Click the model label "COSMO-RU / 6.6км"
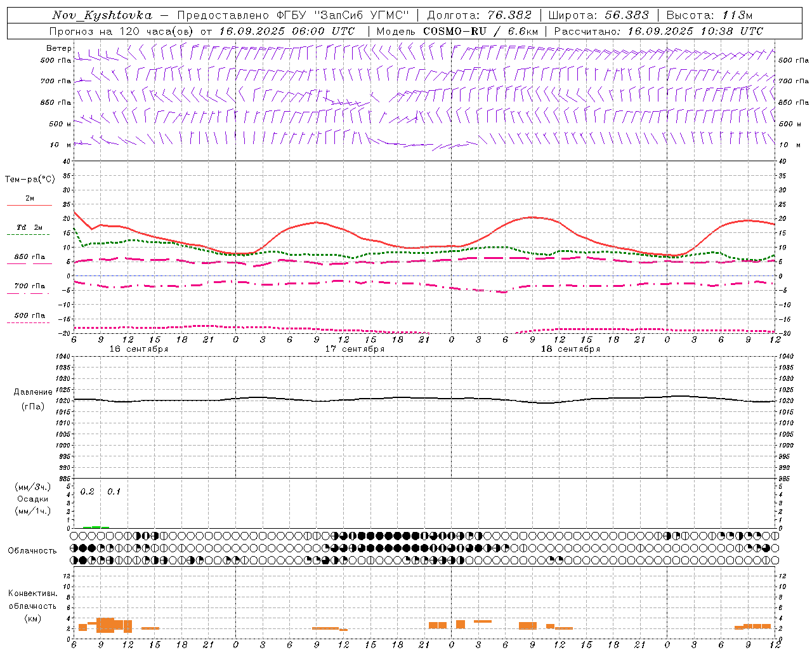Image resolution: width=812 pixels, height=650 pixels. pyautogui.click(x=480, y=31)
